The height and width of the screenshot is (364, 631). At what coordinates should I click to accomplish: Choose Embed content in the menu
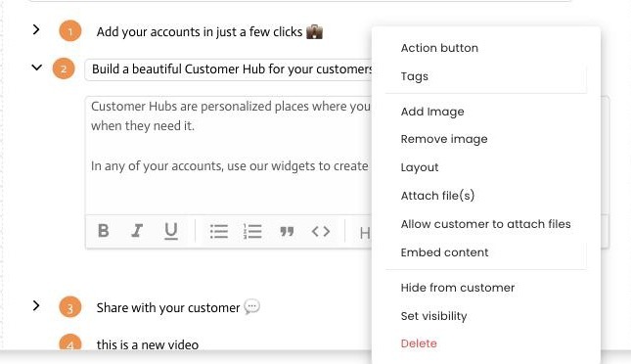click(444, 252)
